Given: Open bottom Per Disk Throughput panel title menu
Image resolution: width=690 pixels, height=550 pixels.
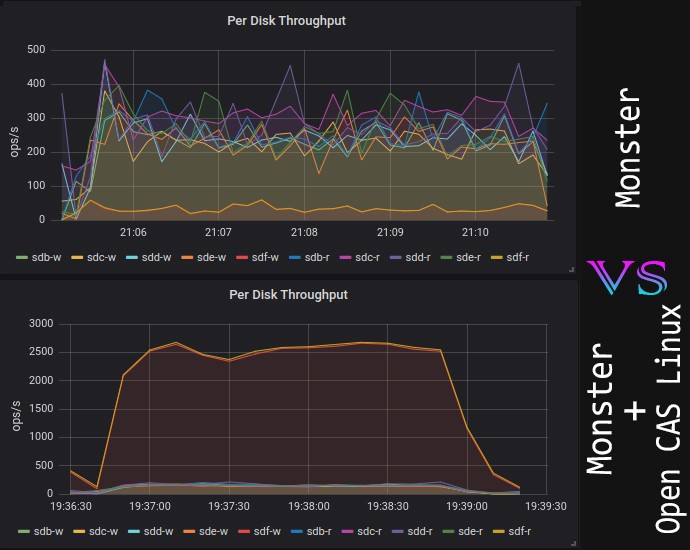Looking at the screenshot, I should (x=288, y=295).
